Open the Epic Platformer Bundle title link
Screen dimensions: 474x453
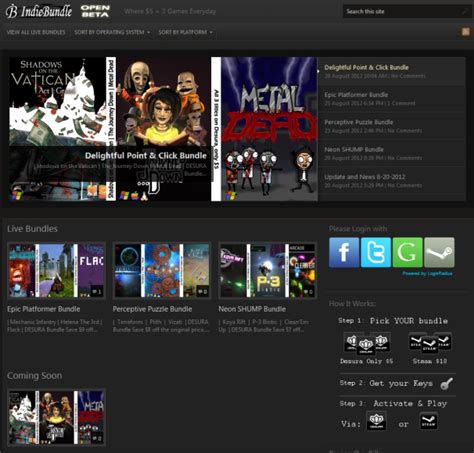tap(44, 309)
